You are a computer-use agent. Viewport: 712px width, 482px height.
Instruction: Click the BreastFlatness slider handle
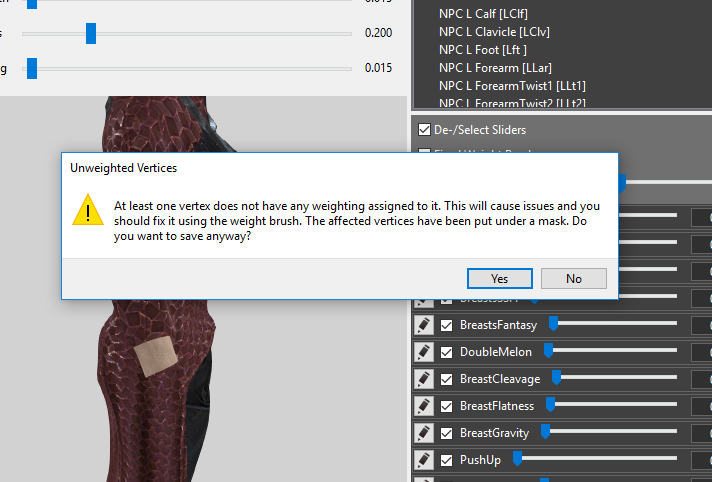click(x=550, y=404)
